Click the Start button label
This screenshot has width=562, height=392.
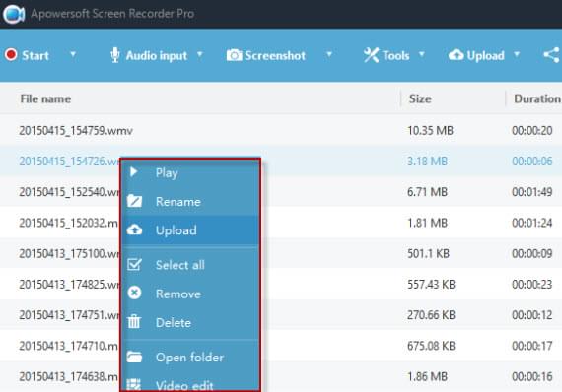[x=35, y=55]
